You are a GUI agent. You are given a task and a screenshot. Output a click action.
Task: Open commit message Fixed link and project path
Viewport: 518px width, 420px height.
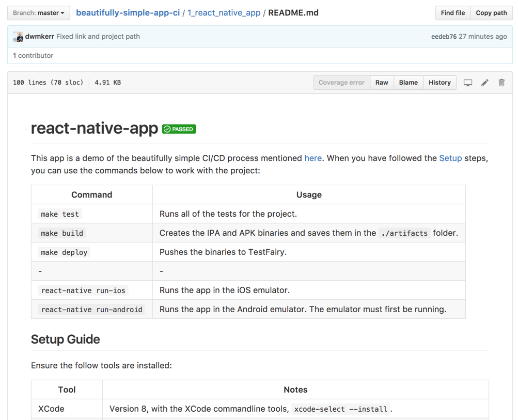(x=98, y=36)
